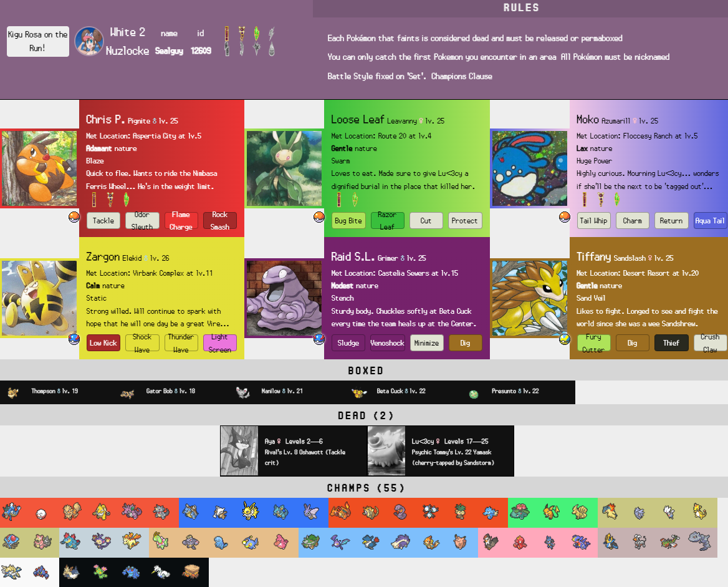Select Manilow's sprite in Boxed
This screenshot has height=587, width=728.
click(243, 393)
